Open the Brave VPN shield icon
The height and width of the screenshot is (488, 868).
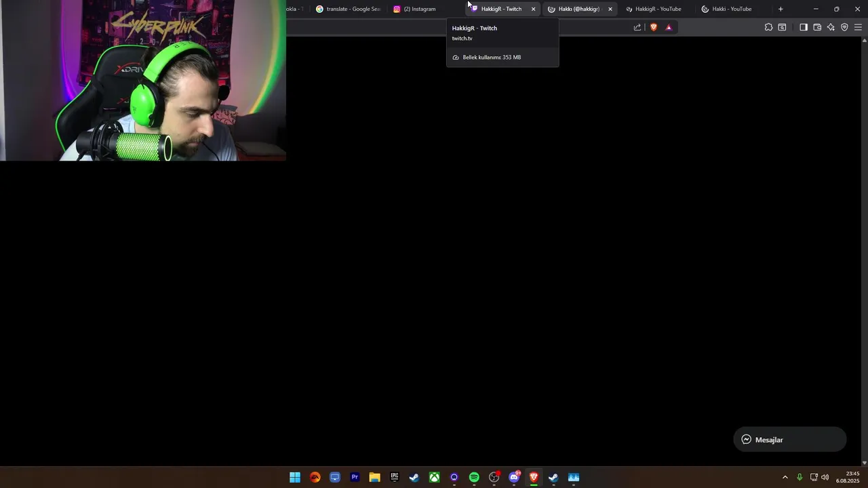coord(844,27)
